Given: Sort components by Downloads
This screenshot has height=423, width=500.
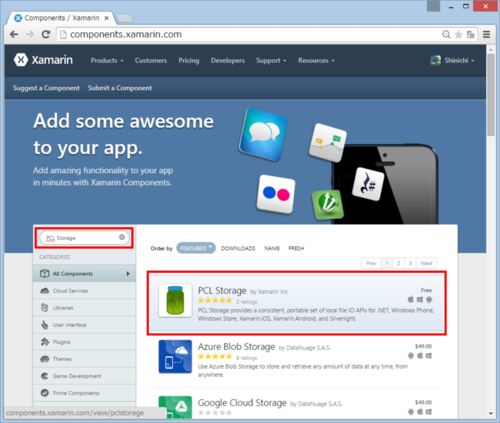Looking at the screenshot, I should 238,248.
